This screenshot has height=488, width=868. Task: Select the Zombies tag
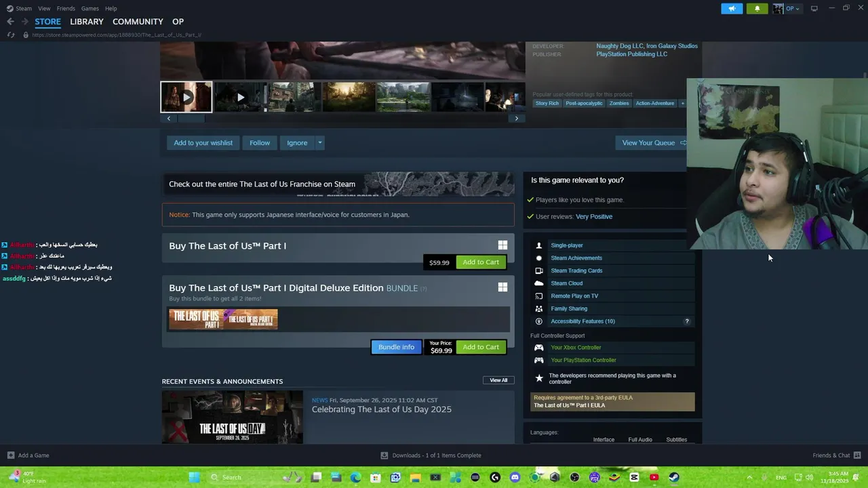(x=619, y=103)
